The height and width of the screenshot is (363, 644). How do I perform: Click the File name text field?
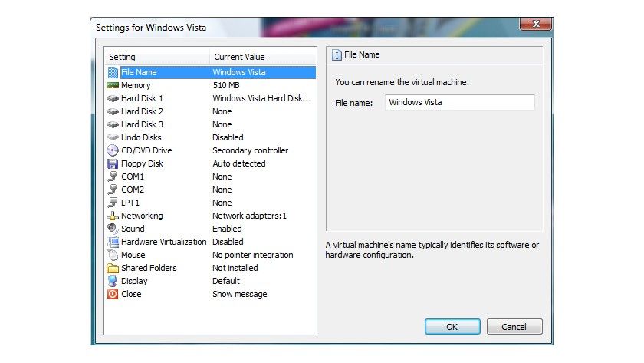[459, 102]
